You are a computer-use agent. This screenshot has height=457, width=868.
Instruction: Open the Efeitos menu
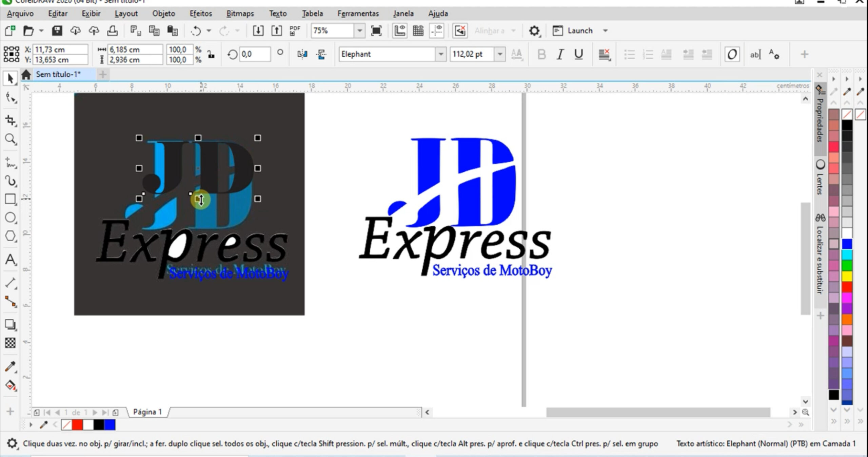coord(200,14)
